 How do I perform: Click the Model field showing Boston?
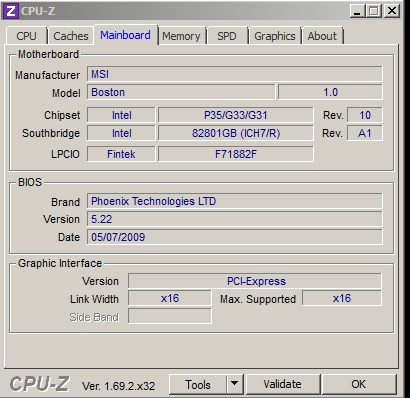tap(181, 92)
